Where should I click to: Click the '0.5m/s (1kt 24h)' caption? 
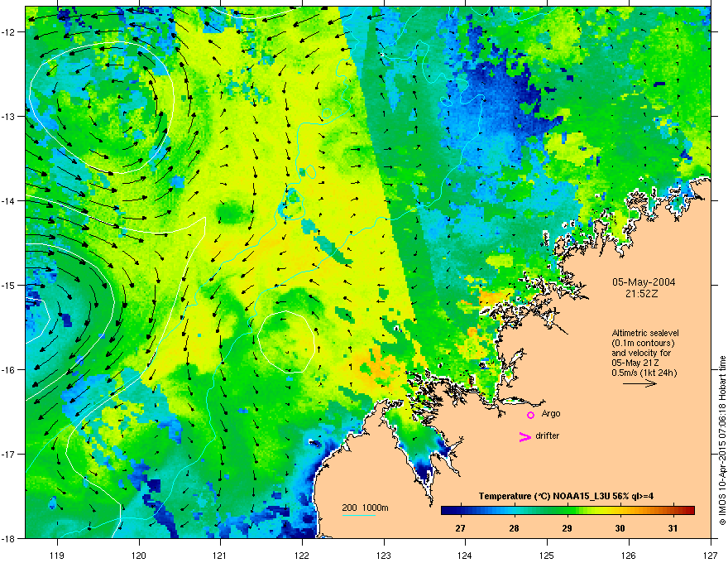(644, 373)
